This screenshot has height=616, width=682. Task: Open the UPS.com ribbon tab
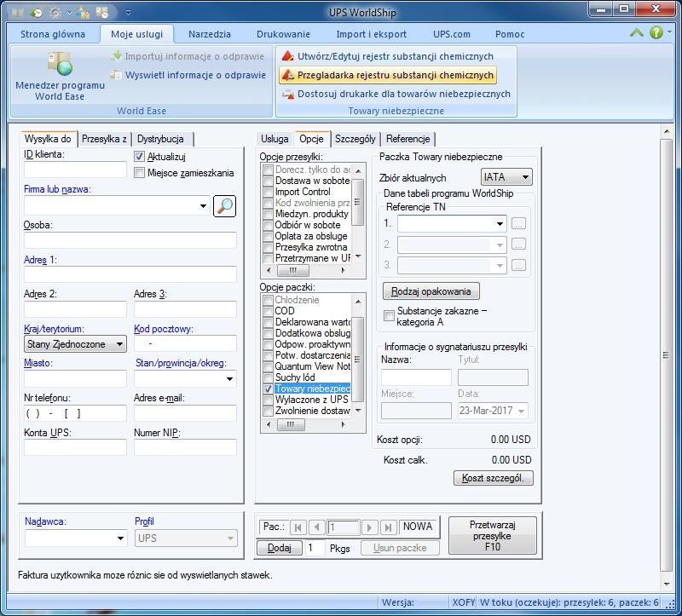click(x=452, y=34)
